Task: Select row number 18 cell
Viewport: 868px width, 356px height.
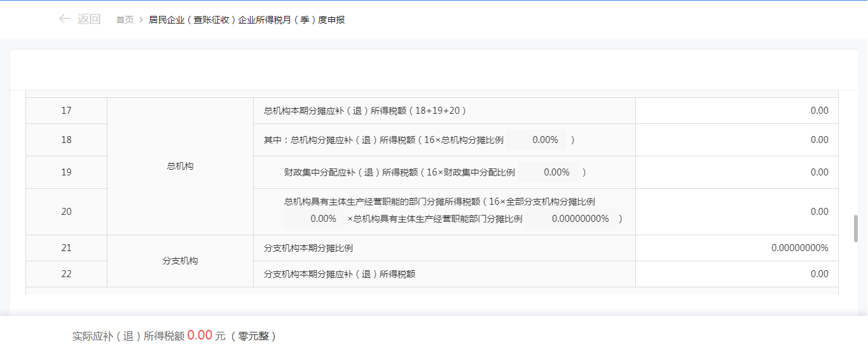Action: click(x=66, y=140)
